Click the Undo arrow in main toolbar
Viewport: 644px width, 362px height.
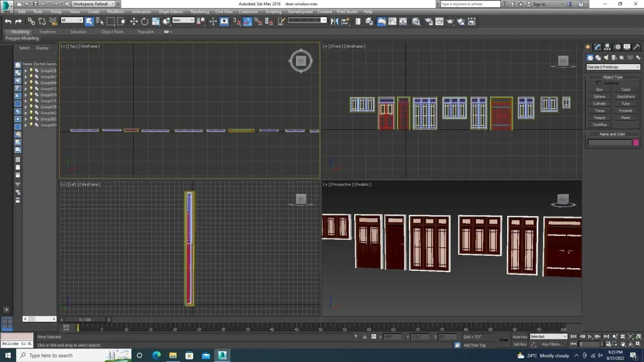coord(8,21)
